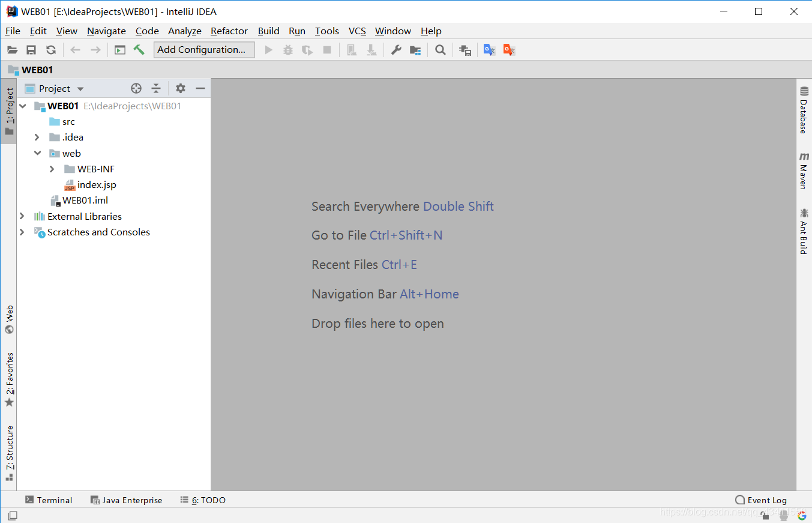Expand the WEB-INF folder
The width and height of the screenshot is (812, 523).
52,169
